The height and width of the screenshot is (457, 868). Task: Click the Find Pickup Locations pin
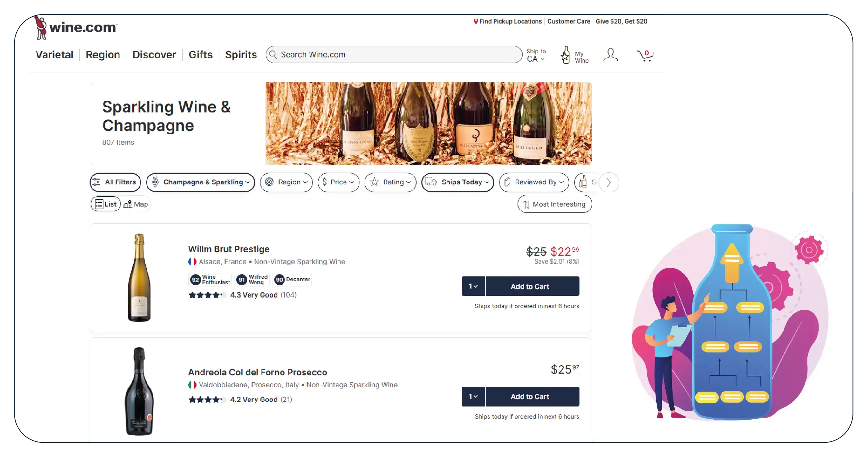pos(476,21)
